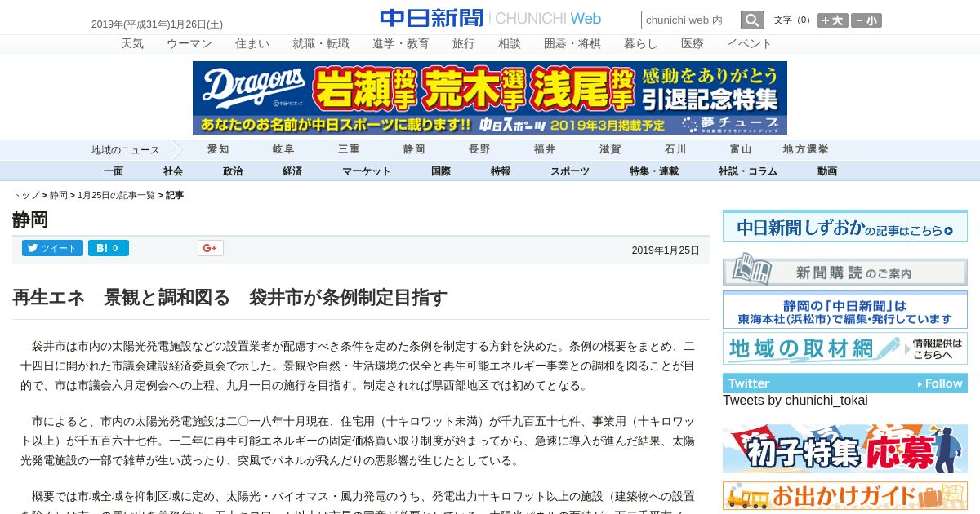Click the search magnifier button
The image size is (980, 514).
[752, 20]
